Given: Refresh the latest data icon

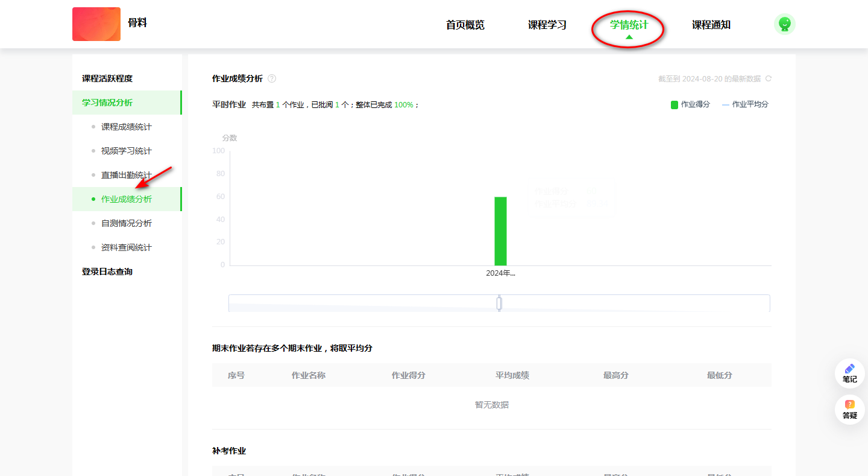Looking at the screenshot, I should coord(768,78).
